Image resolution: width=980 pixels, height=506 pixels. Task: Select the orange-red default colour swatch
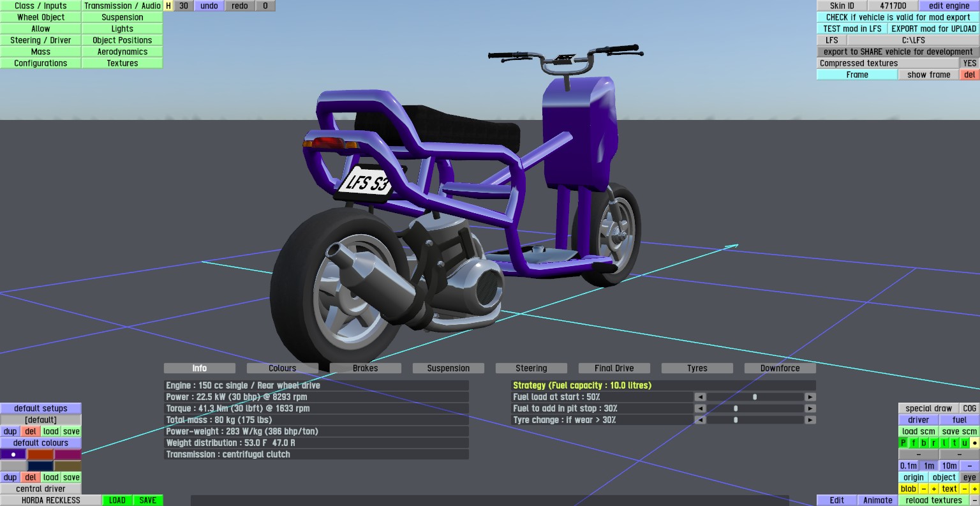coord(40,454)
